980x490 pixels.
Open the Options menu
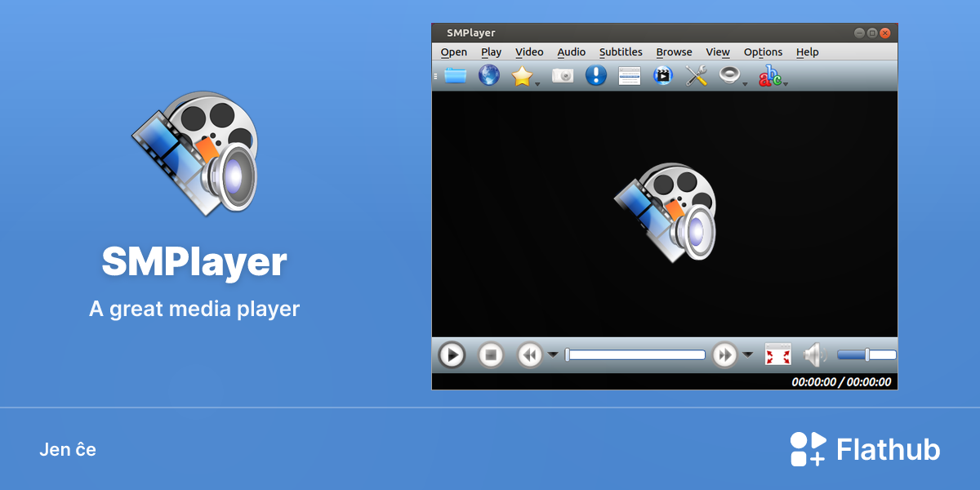click(763, 52)
